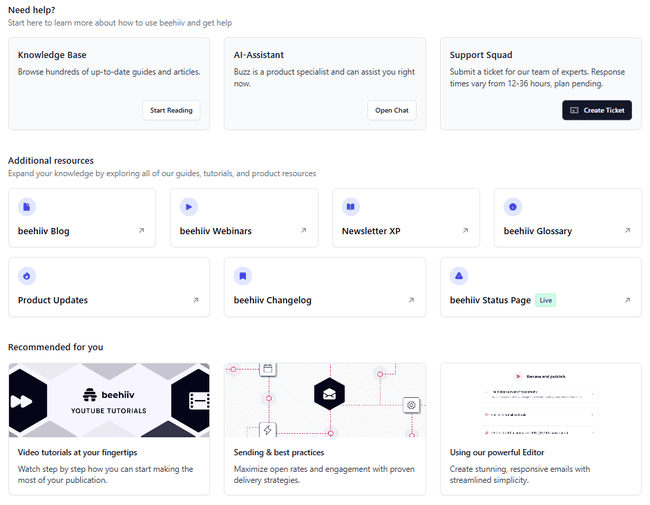Viewport: 650px width, 505px height.
Task: Open the powerful Editor preview thumbnail
Action: click(541, 401)
